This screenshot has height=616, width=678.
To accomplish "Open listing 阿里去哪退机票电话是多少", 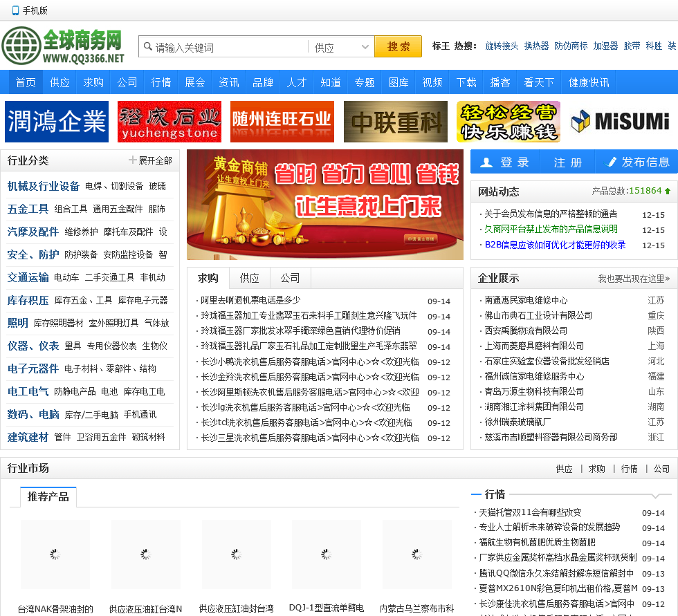I will click(x=250, y=300).
